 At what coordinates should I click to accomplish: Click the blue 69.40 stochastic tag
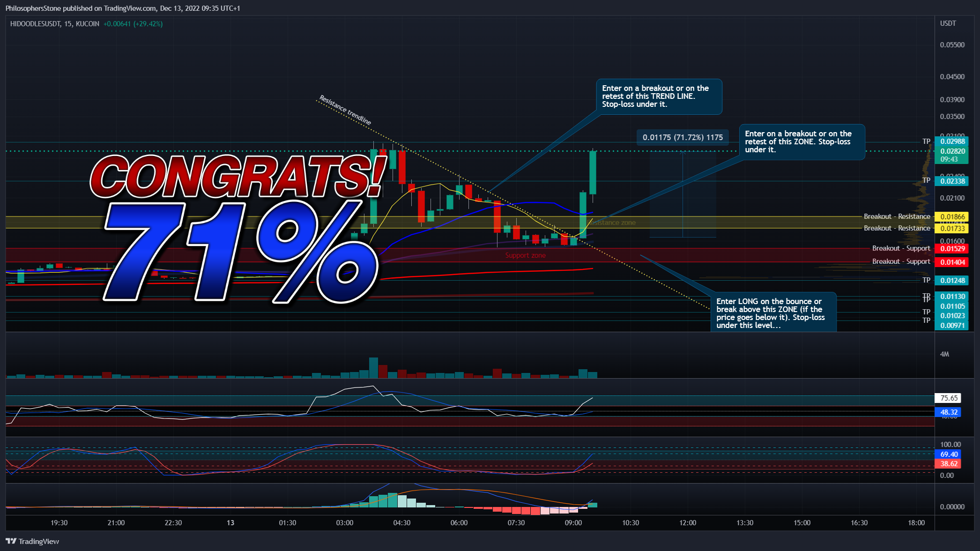[948, 454]
